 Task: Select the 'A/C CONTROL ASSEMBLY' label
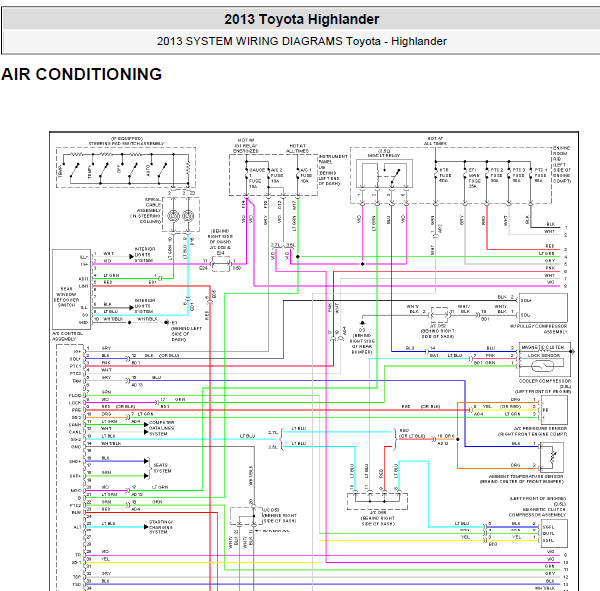[x=67, y=336]
